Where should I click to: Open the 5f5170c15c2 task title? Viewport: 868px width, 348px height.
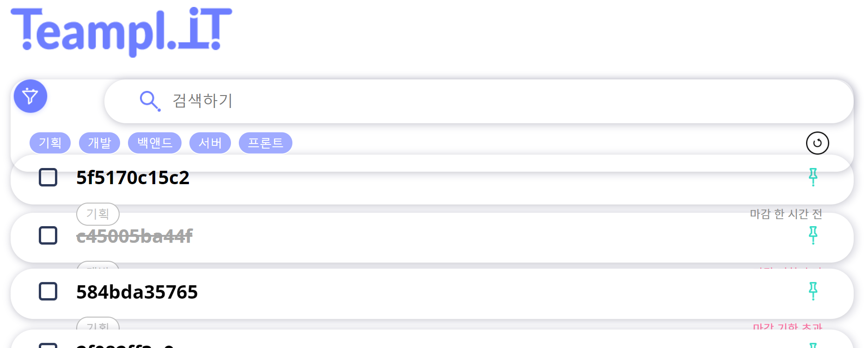(133, 178)
